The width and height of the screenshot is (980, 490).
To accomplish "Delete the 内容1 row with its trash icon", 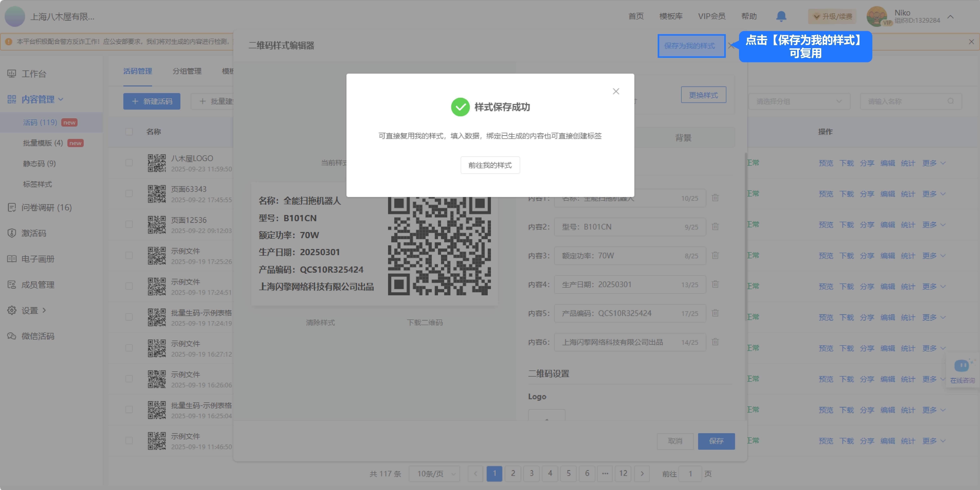I will (x=715, y=198).
